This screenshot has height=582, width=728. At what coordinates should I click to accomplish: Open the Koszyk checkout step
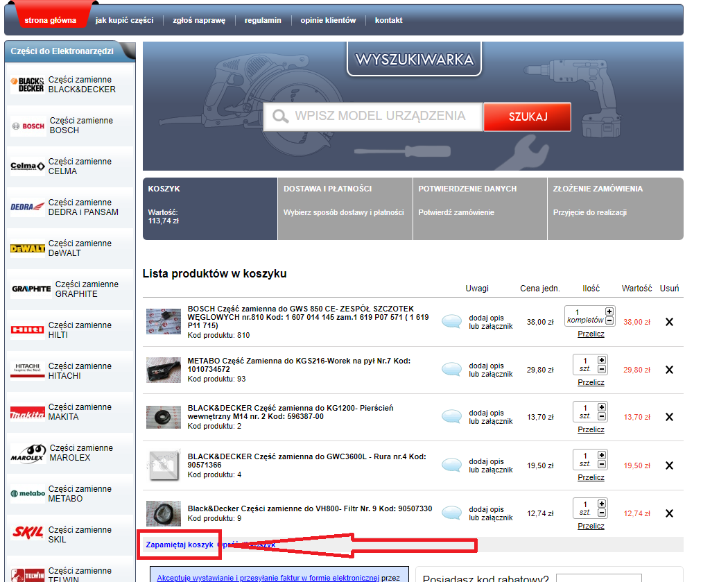(x=210, y=209)
